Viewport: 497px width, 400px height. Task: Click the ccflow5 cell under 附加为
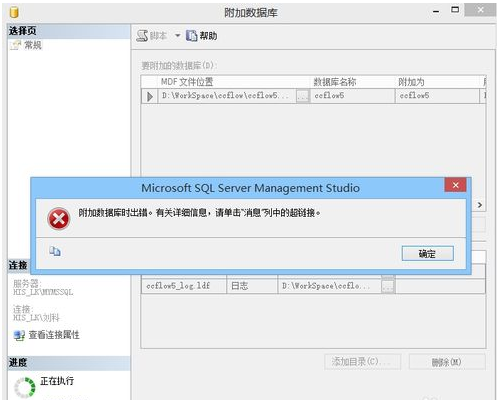tap(437, 96)
